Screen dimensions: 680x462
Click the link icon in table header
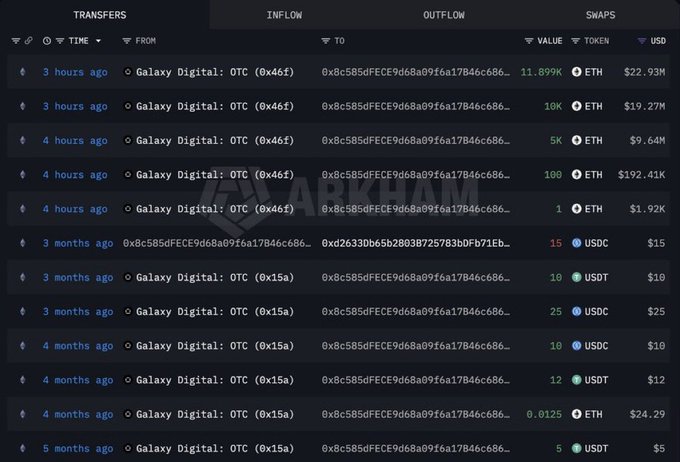(28, 41)
